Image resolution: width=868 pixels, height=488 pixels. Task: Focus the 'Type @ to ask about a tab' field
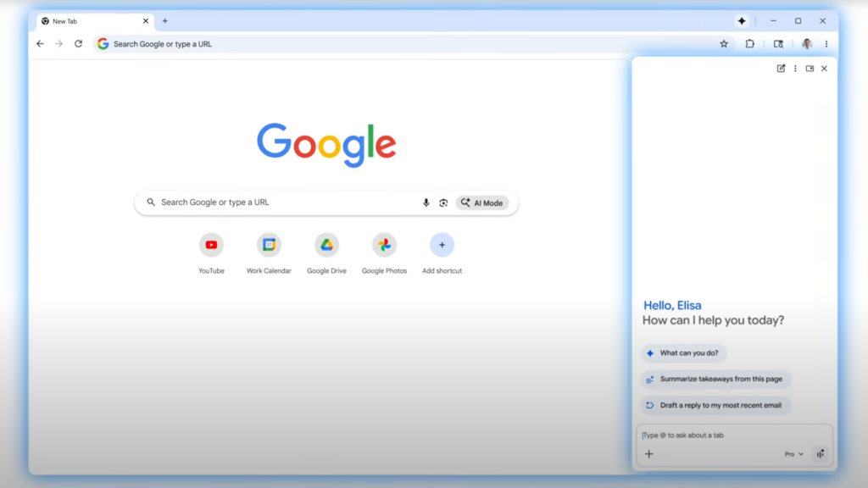[734, 435]
